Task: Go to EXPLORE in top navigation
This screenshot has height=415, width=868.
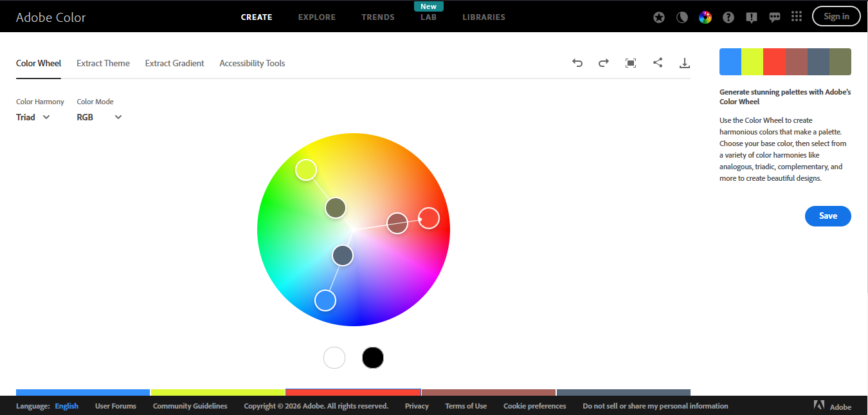Action: pyautogui.click(x=317, y=17)
